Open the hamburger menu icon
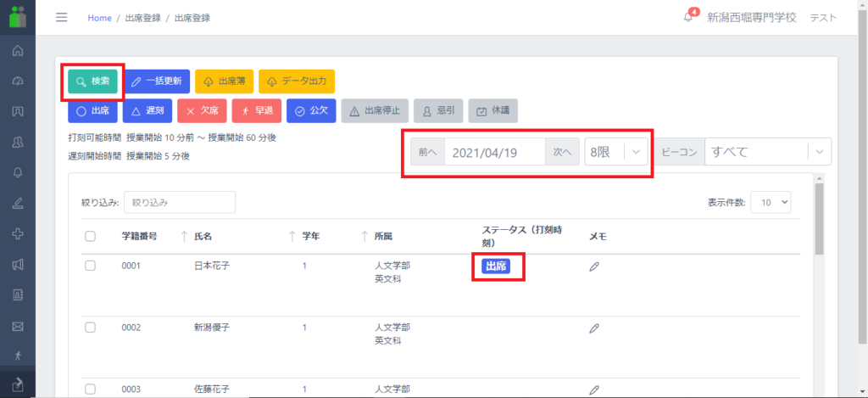The width and height of the screenshot is (868, 398). [x=61, y=17]
